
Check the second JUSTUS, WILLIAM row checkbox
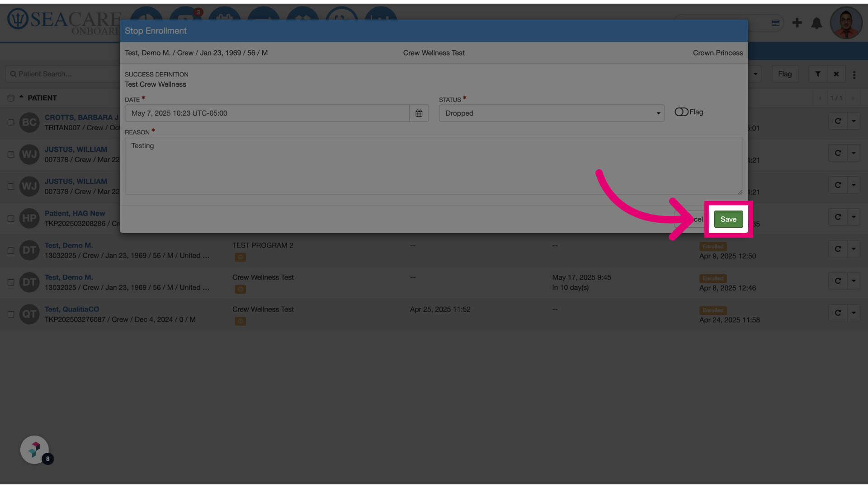(11, 187)
